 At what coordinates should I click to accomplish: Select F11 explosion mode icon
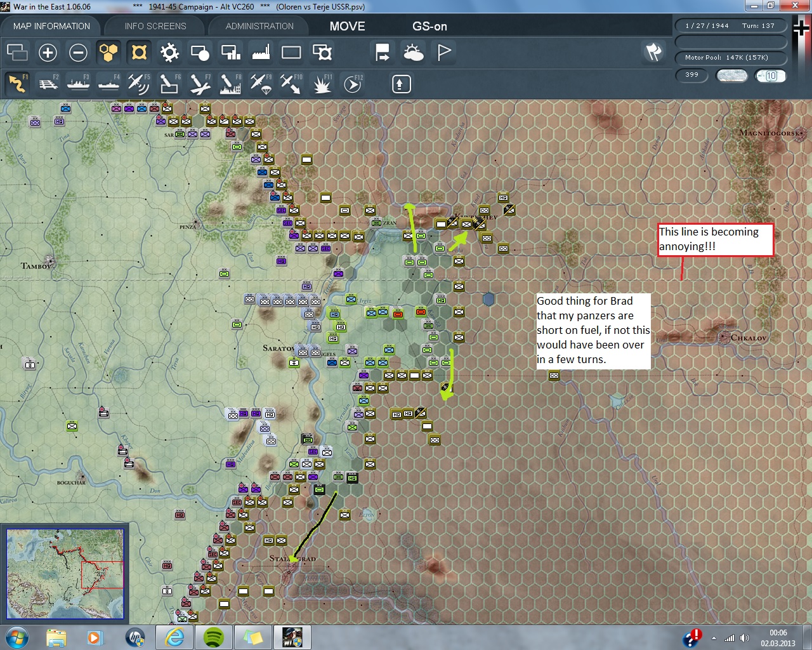322,84
